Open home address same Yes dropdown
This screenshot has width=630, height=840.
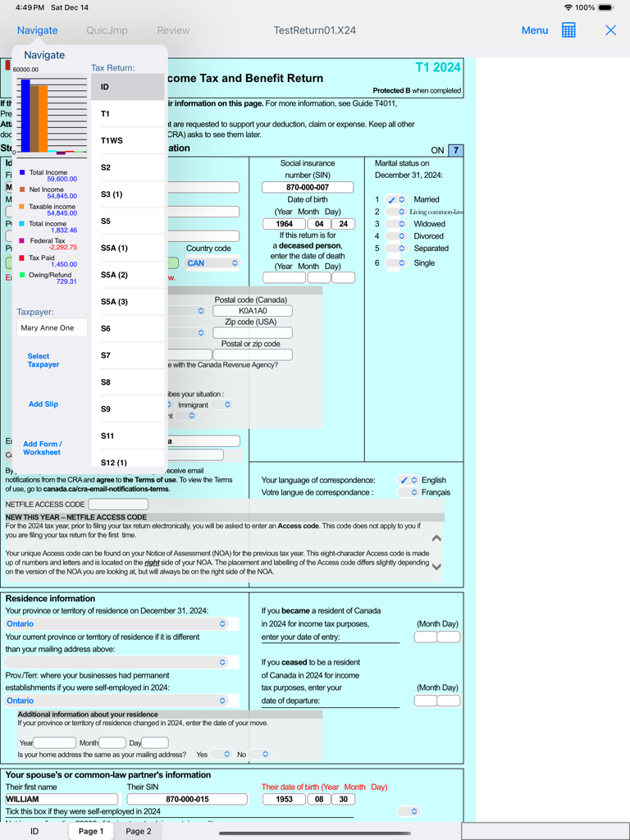(x=221, y=755)
